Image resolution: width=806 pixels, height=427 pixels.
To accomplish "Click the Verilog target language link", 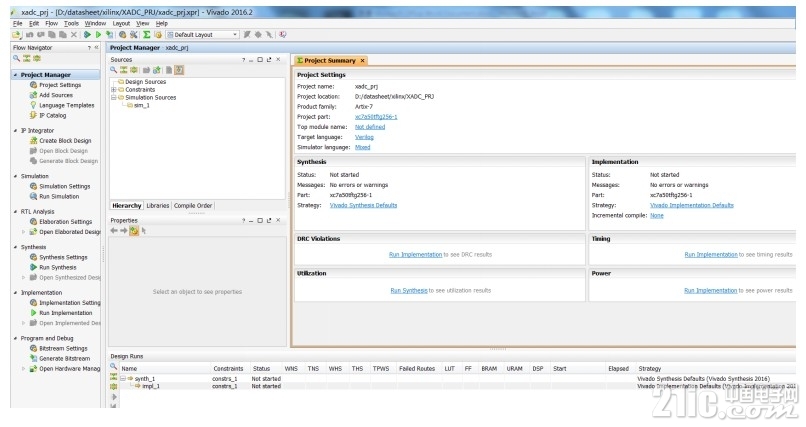I will [364, 137].
